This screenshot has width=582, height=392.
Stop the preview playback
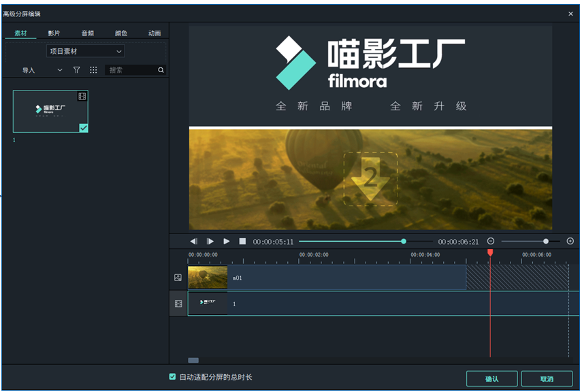tap(242, 242)
